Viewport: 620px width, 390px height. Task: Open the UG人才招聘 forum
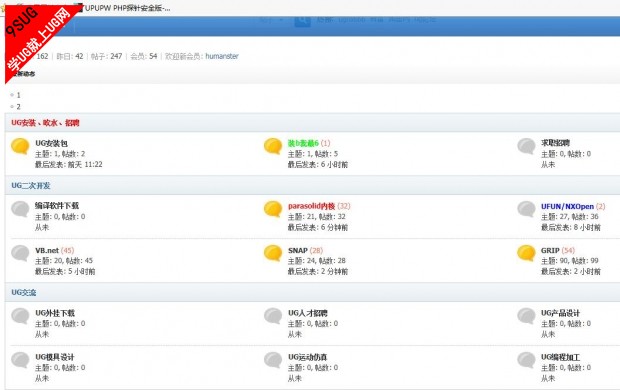308,313
